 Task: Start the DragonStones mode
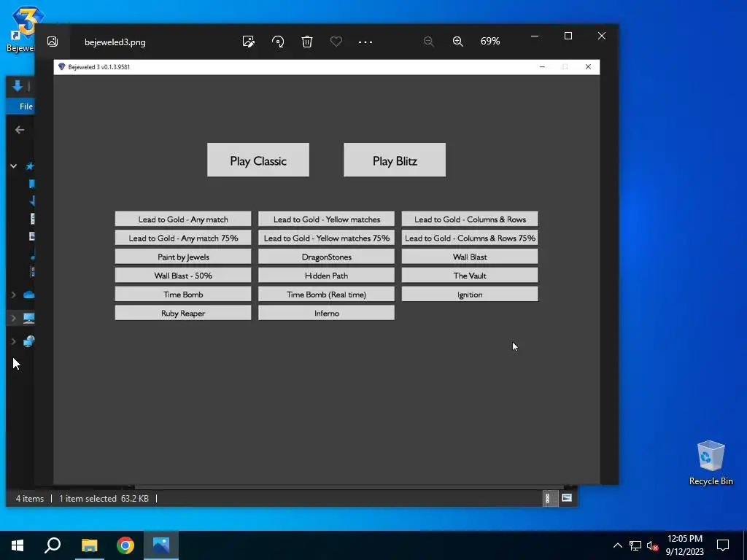326,257
